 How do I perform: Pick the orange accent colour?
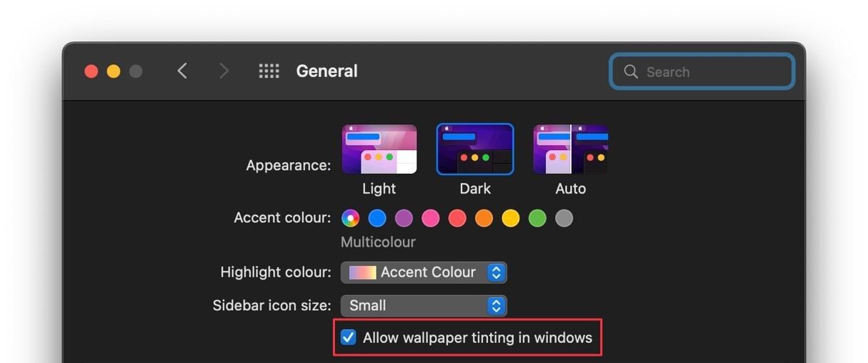click(484, 218)
